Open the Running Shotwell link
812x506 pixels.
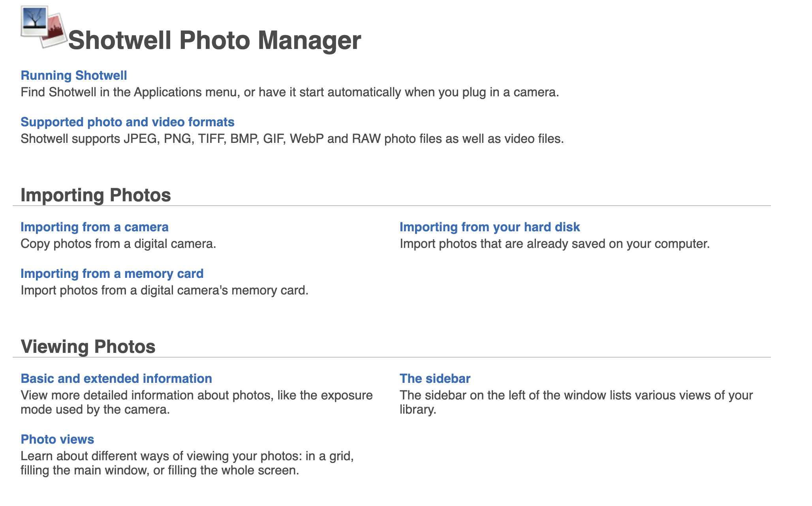point(74,75)
